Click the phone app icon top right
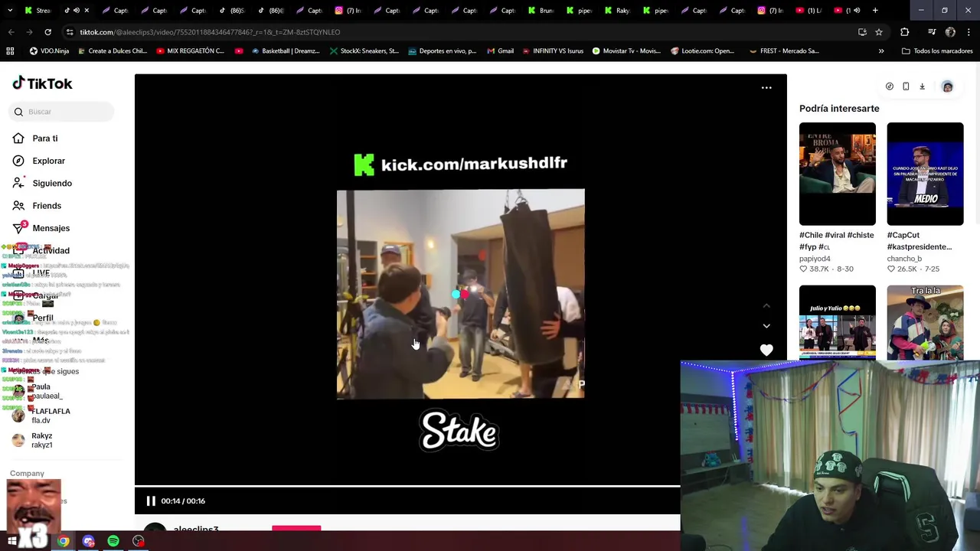 [906, 86]
